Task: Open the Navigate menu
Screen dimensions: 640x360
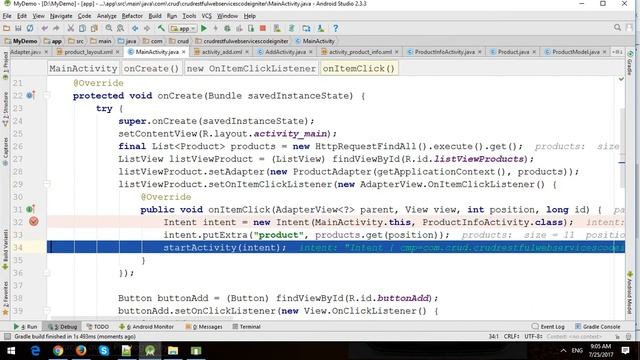Action: 61,16
